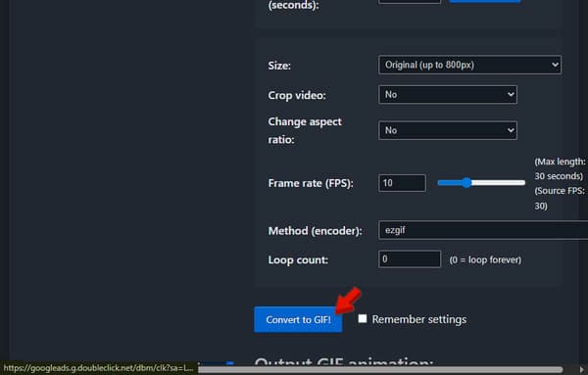588x375 pixels.
Task: Click the scroll right arrow on the scrollbar
Action: [x=581, y=369]
